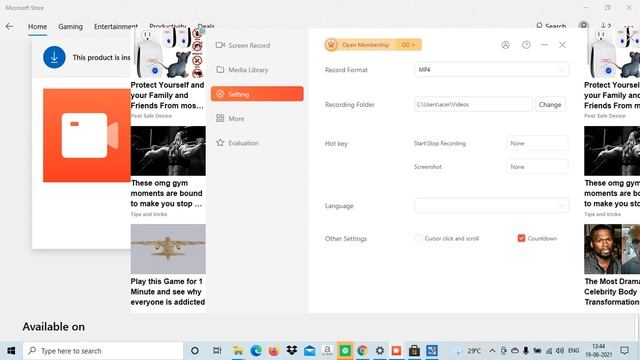Image resolution: width=640 pixels, height=360 pixels.
Task: Enable Cursor click and scroll checkbox
Action: [418, 238]
